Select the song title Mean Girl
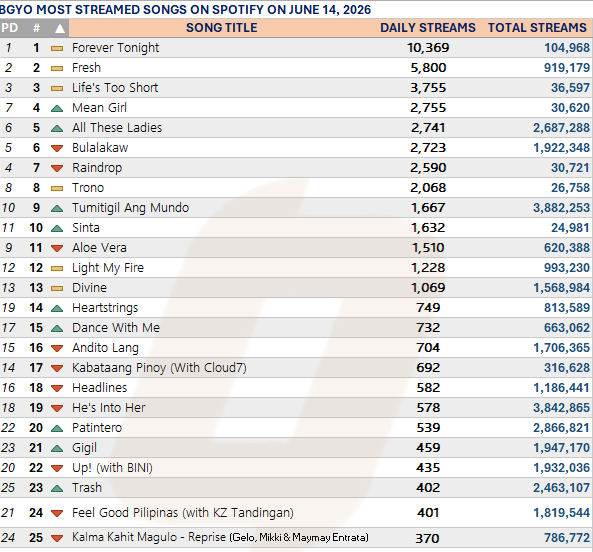 coord(99,108)
